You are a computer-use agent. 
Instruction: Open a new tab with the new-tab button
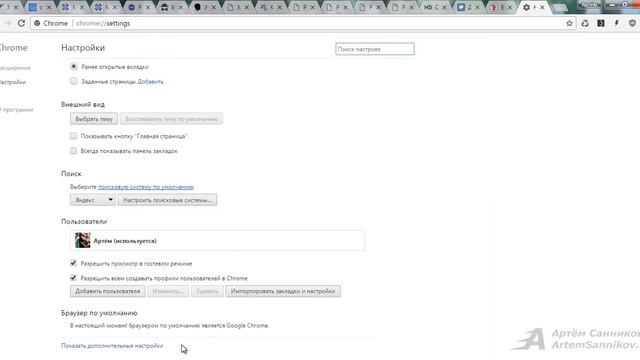click(x=559, y=7)
